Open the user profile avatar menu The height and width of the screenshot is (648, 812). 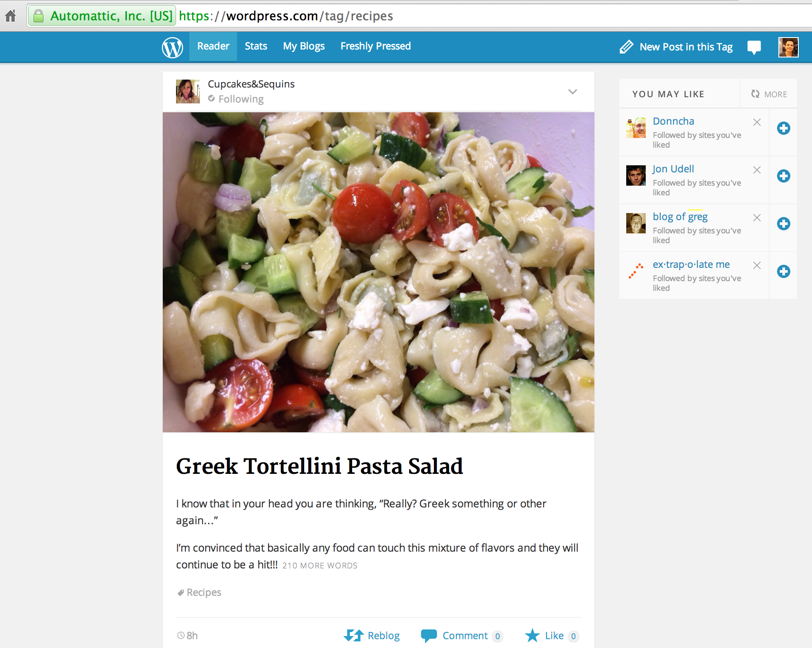tap(789, 47)
